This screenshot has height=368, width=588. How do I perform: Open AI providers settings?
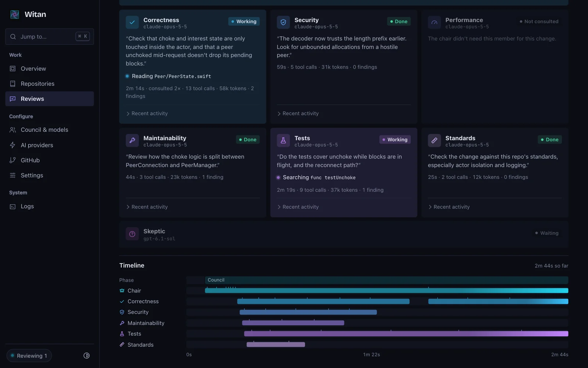(x=50, y=145)
